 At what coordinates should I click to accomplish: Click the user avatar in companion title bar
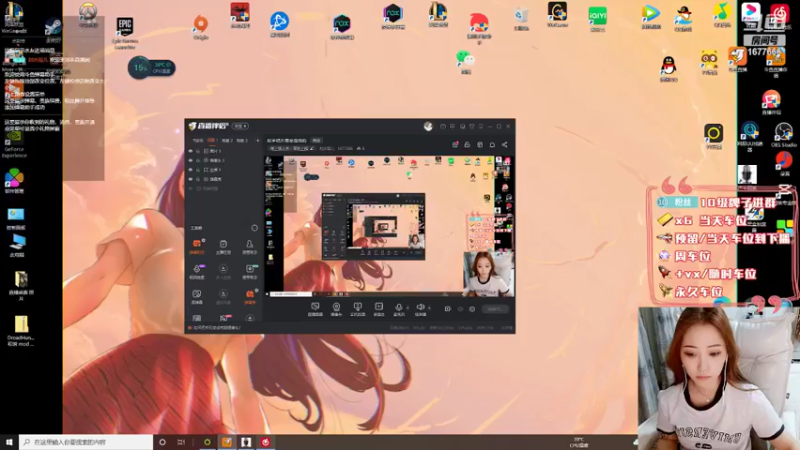coord(428,126)
